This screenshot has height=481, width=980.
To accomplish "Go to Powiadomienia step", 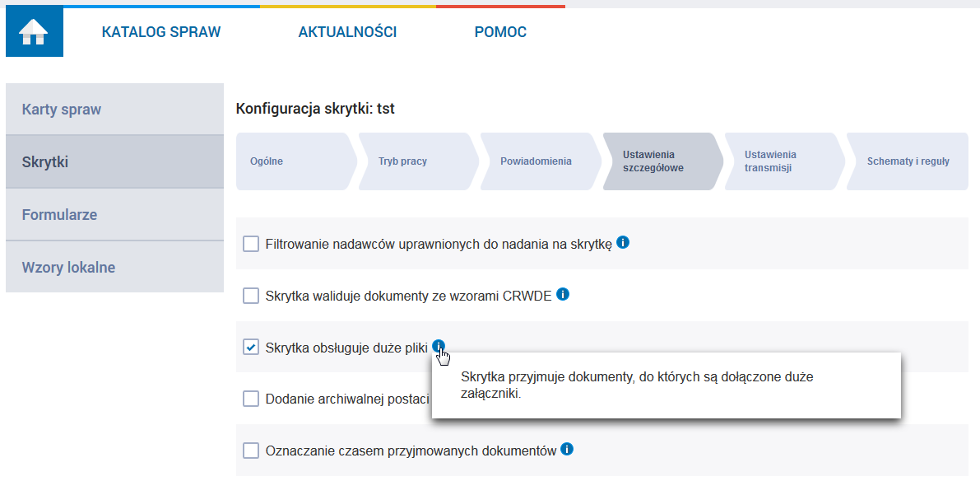I will click(x=540, y=161).
